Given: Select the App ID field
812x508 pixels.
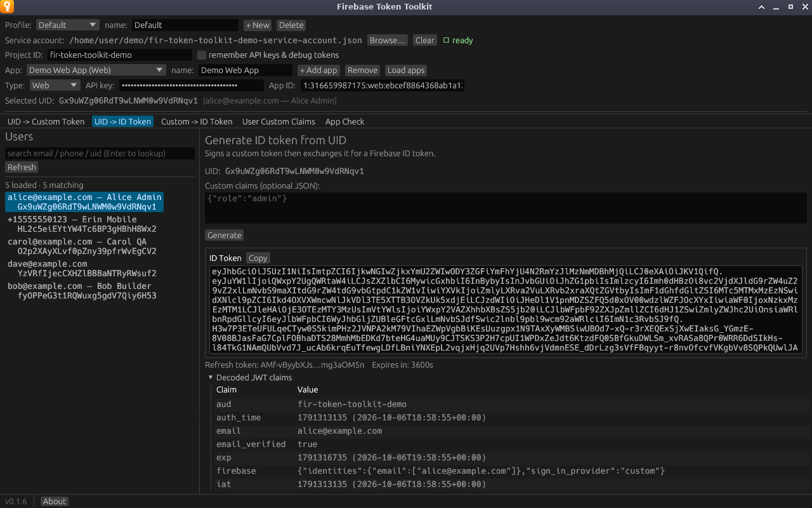Looking at the screenshot, I should coord(383,86).
